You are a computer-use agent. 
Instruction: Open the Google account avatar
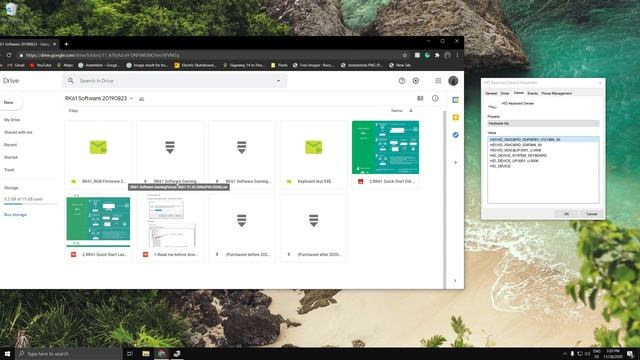click(453, 81)
